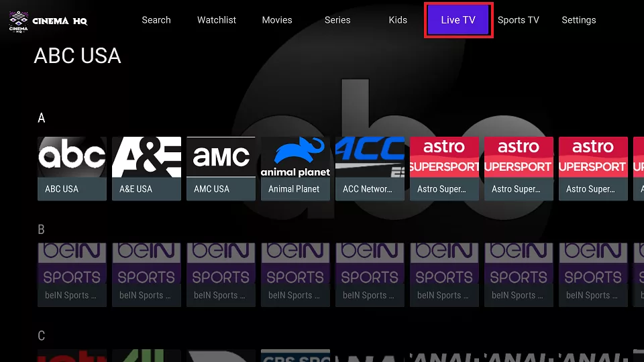This screenshot has width=644, height=362.
Task: Open Settings in the top menu
Action: pyautogui.click(x=578, y=20)
